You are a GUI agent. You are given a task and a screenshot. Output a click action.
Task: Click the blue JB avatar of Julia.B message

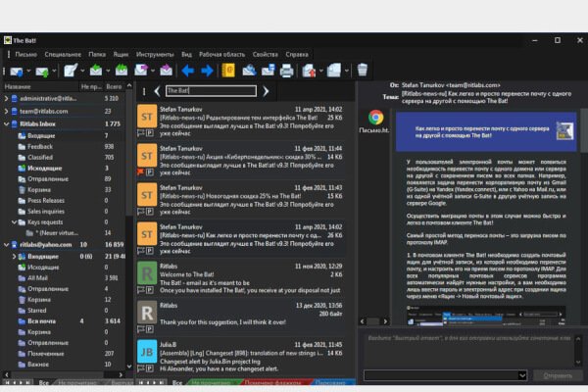coord(147,352)
